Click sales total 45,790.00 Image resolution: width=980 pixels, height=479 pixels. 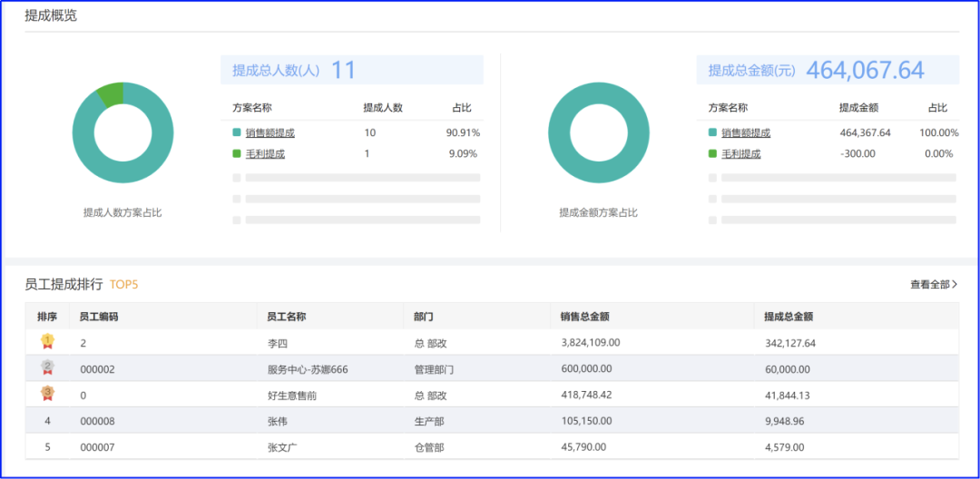[583, 446]
